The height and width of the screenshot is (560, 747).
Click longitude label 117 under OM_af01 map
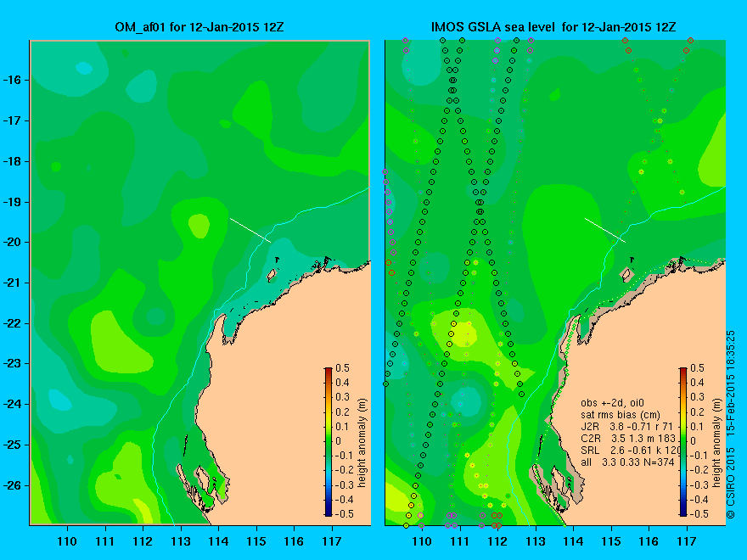(332, 541)
